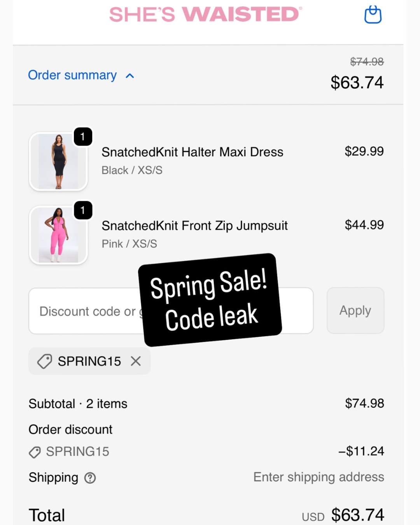Click the Spring Sale Code leak sticker
This screenshot has width=420, height=525.
click(x=210, y=300)
